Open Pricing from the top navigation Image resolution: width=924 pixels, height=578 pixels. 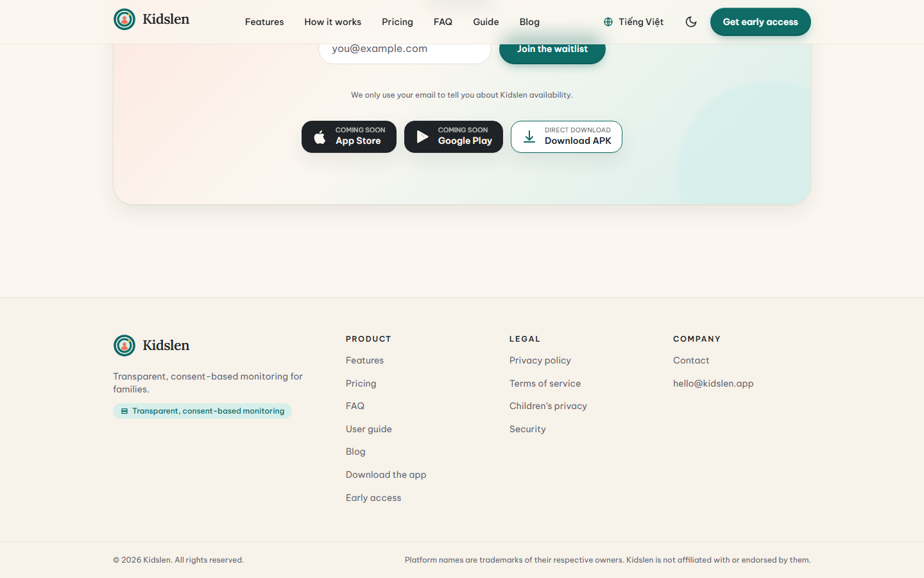click(397, 22)
